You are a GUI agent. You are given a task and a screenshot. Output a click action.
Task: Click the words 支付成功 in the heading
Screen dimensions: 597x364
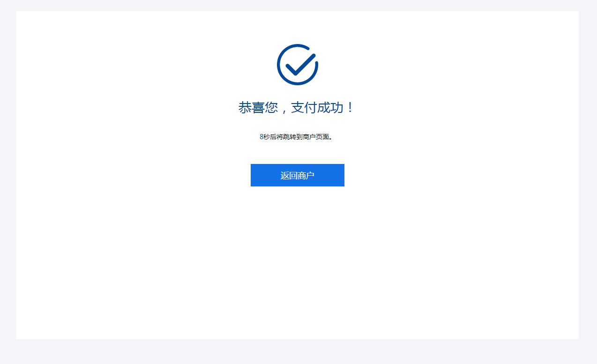(x=317, y=107)
